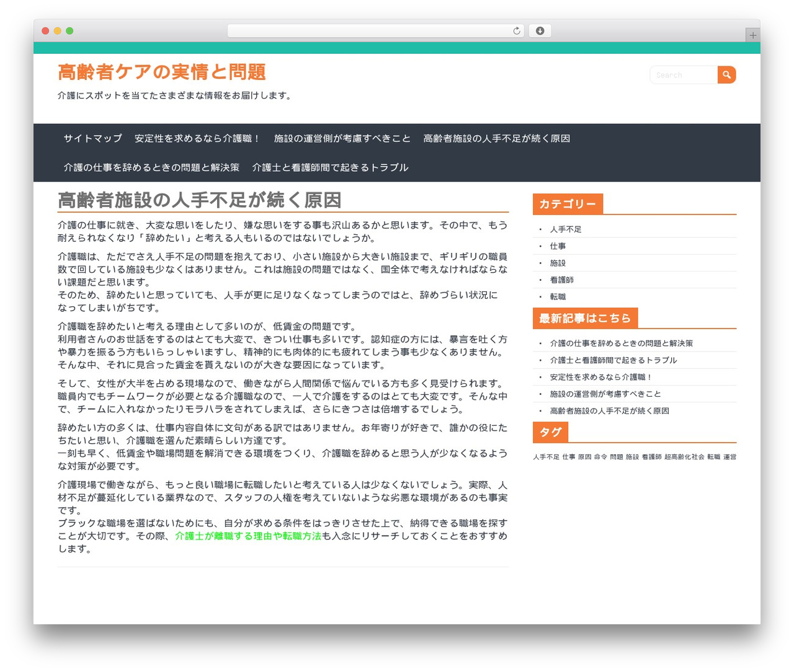Screen dimensions: 794x672
Task: Click the green maximize window dot
Action: (x=69, y=31)
